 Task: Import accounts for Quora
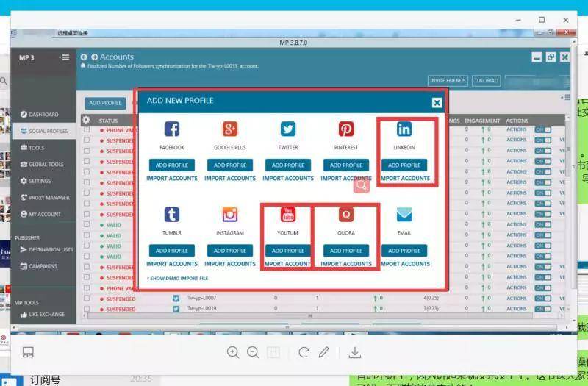click(346, 264)
